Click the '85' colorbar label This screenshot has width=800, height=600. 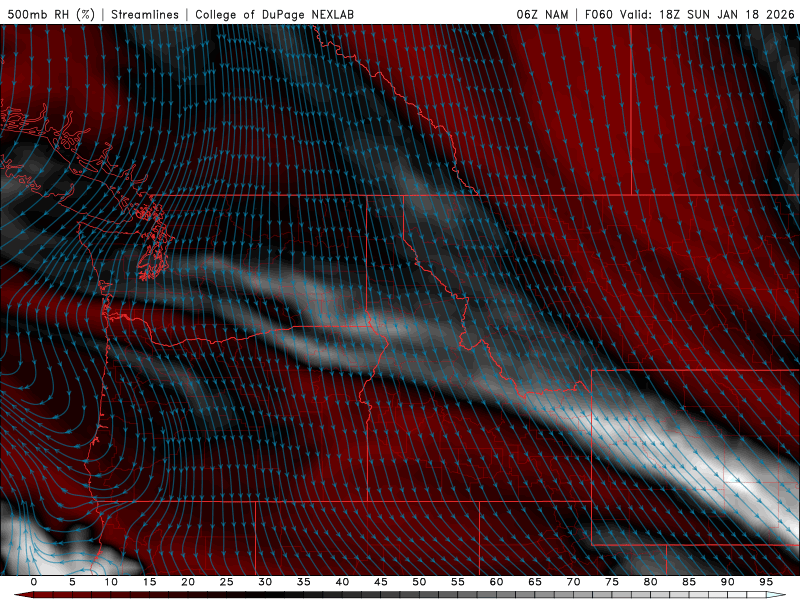(x=689, y=582)
